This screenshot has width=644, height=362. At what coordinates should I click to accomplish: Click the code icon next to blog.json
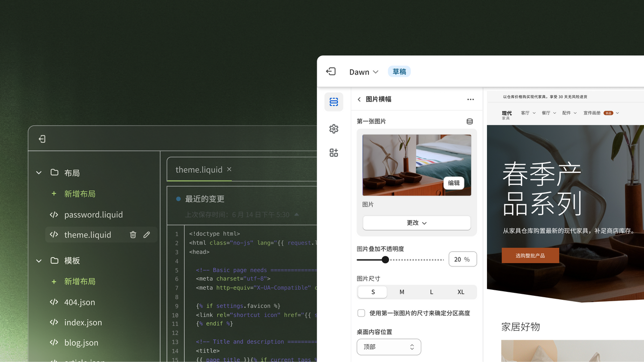54,343
